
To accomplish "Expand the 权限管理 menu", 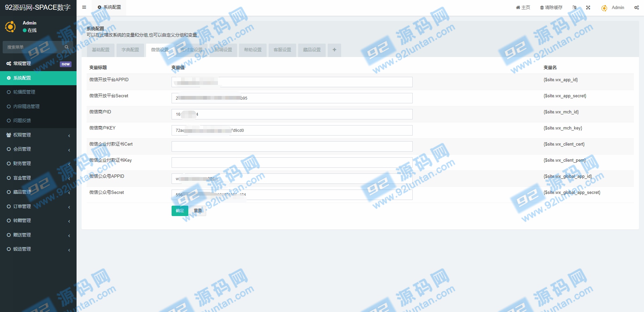I will (x=38, y=135).
